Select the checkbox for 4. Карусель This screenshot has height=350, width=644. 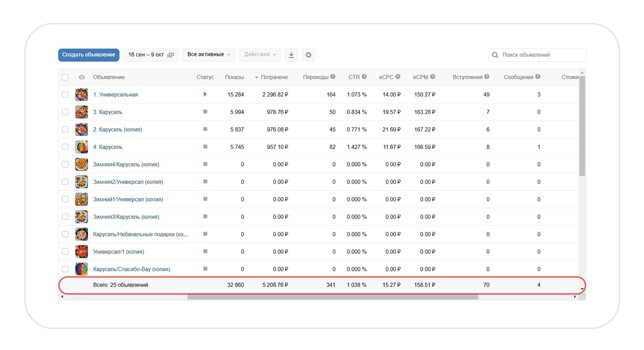[x=66, y=147]
